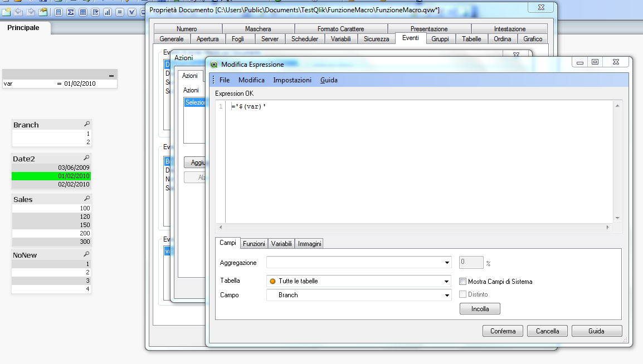The image size is (643, 364).
Task: Open search in Branch list box
Action: click(86, 124)
